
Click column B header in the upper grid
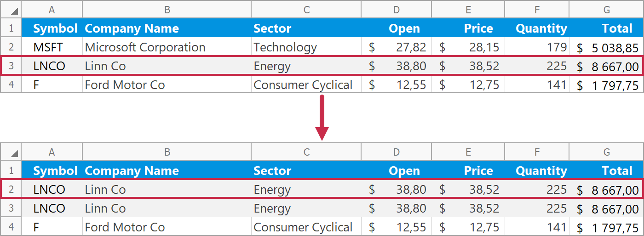[x=167, y=10]
